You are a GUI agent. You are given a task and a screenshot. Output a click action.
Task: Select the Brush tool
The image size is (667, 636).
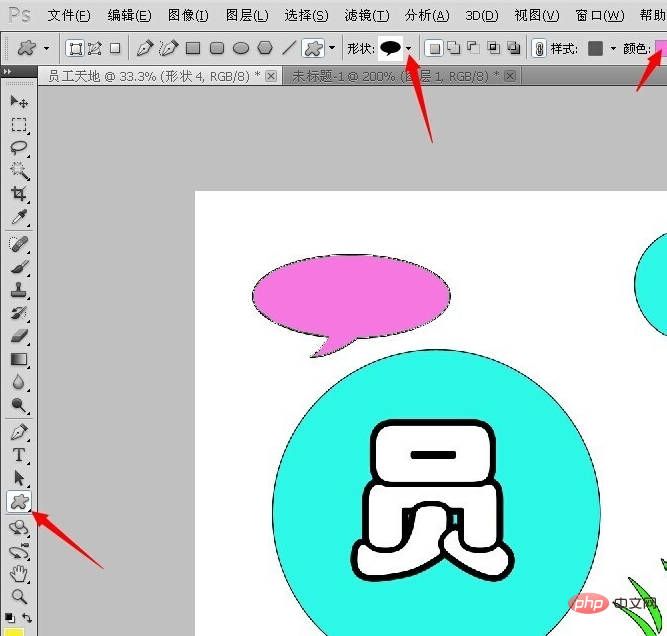point(19,267)
